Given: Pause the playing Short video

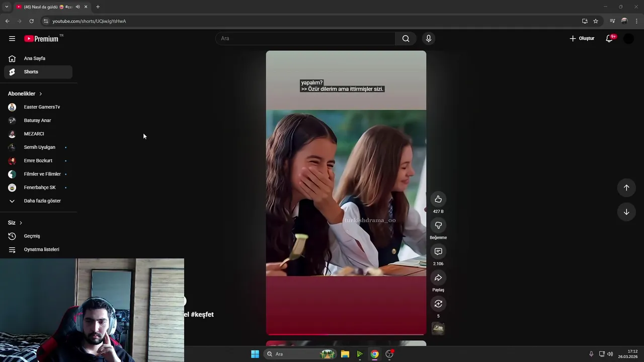Looking at the screenshot, I should coord(346,193).
